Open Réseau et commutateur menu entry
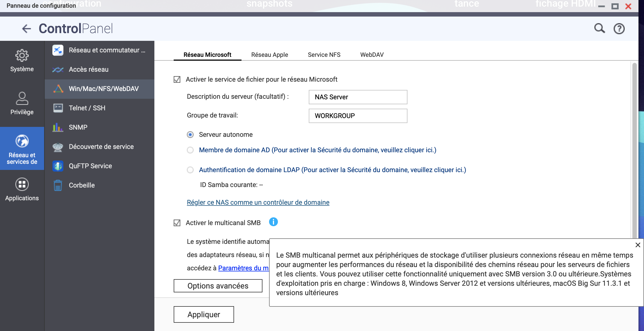 coord(100,50)
